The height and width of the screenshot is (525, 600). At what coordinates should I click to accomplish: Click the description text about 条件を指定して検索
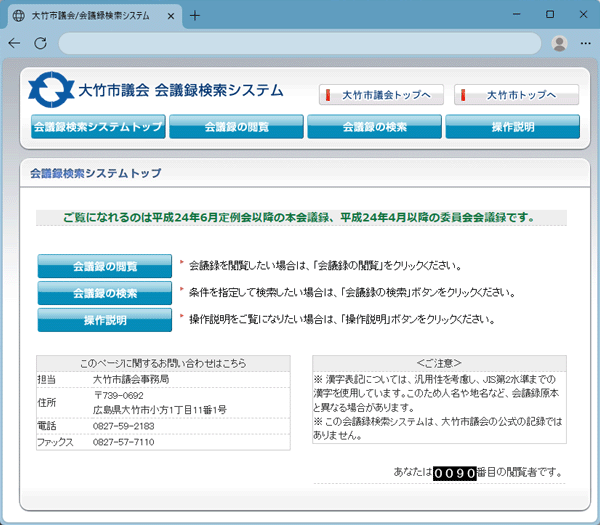352,293
